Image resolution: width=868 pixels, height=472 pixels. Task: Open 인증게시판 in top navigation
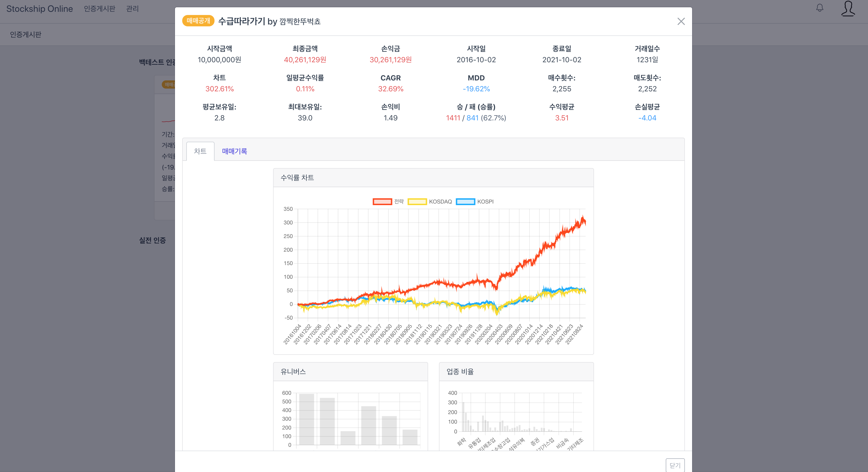(99, 9)
